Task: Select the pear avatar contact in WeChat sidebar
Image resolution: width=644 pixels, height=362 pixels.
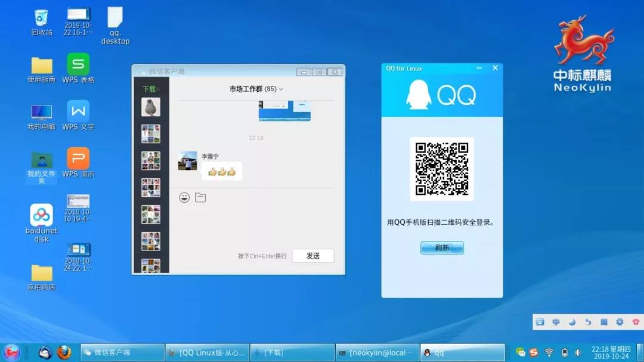Action: [x=151, y=107]
